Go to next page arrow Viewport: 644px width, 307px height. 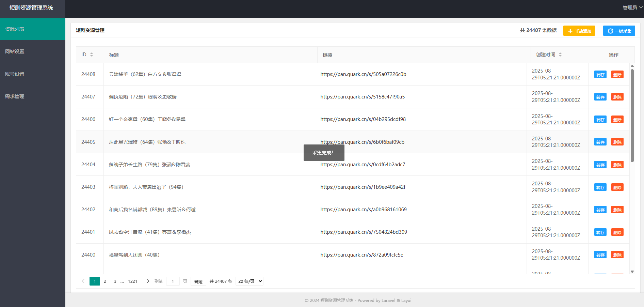pyautogui.click(x=148, y=281)
